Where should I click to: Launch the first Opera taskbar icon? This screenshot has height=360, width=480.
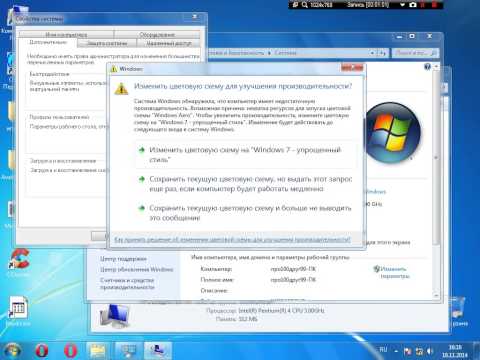coord(42,351)
